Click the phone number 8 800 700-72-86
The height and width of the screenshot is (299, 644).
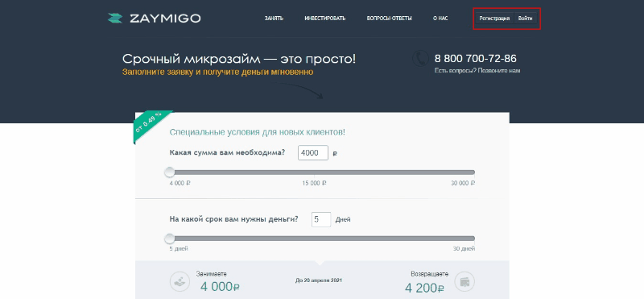coord(476,58)
